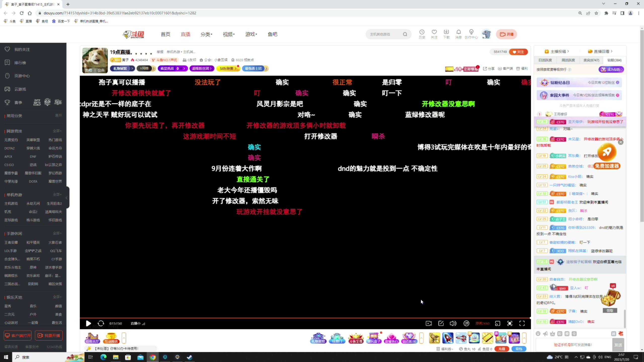Open 原画2K60 quality selector
The height and width of the screenshot is (362, 644).
point(482,324)
